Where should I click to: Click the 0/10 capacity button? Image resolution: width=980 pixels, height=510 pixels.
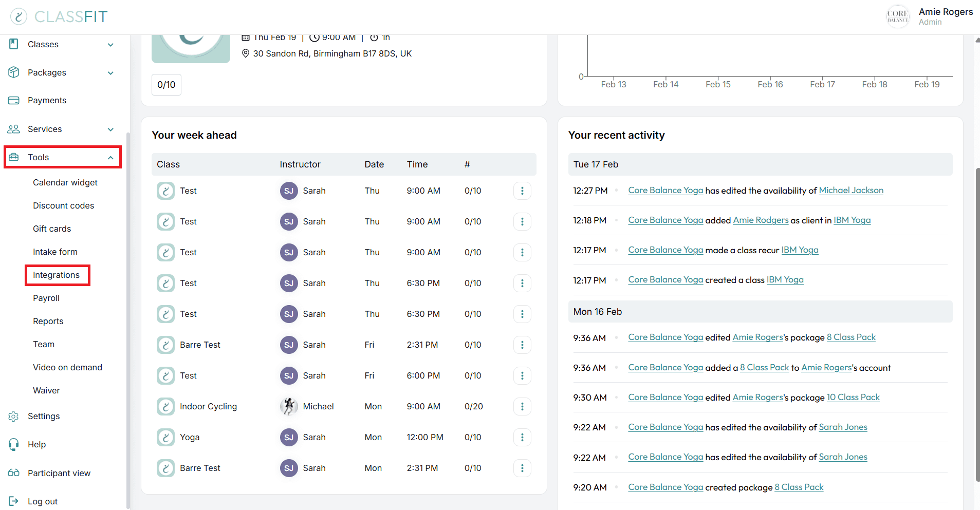coord(166,85)
